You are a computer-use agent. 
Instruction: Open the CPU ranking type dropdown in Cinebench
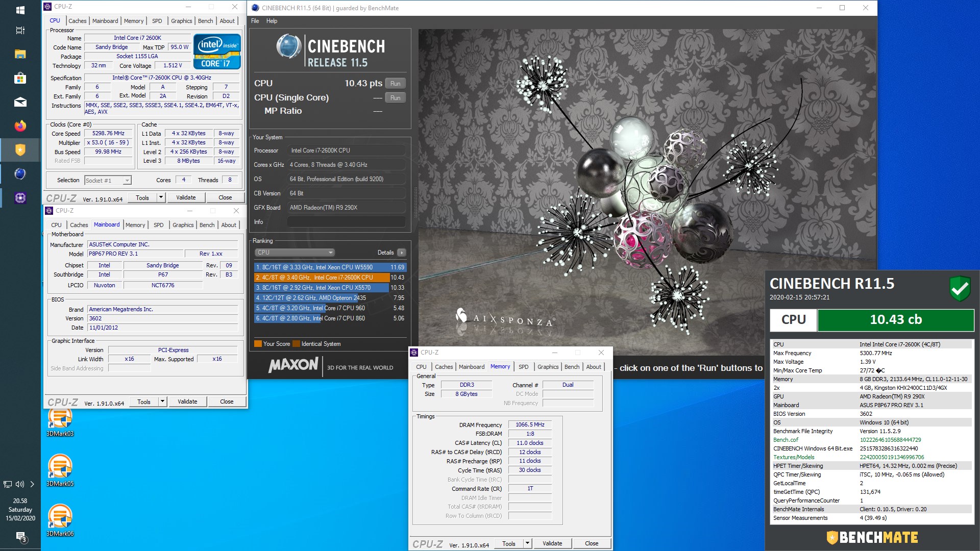(x=295, y=253)
